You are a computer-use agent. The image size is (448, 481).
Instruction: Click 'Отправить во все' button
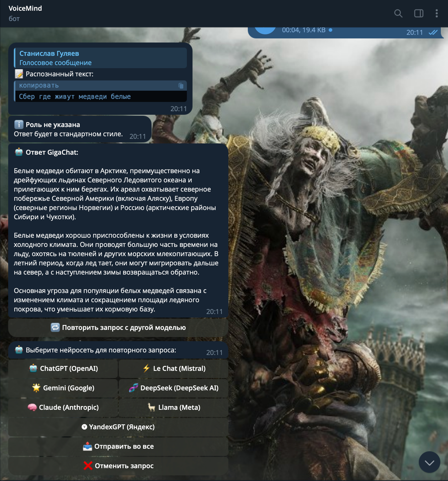[x=118, y=446]
